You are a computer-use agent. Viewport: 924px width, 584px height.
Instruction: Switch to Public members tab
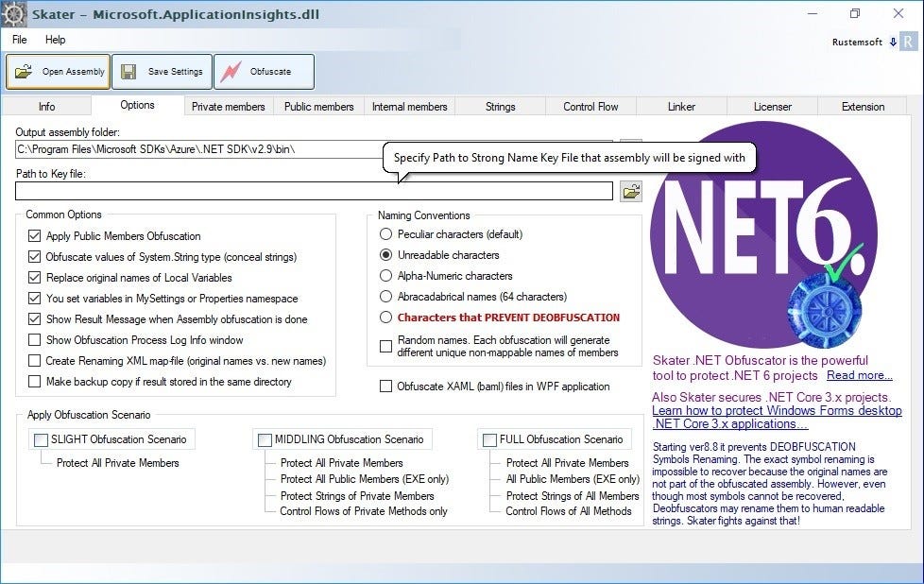pos(318,107)
